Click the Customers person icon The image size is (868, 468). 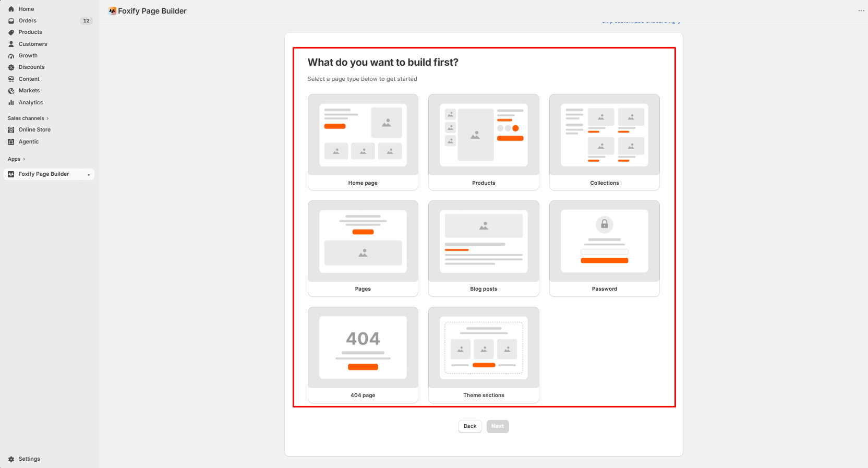tap(11, 44)
